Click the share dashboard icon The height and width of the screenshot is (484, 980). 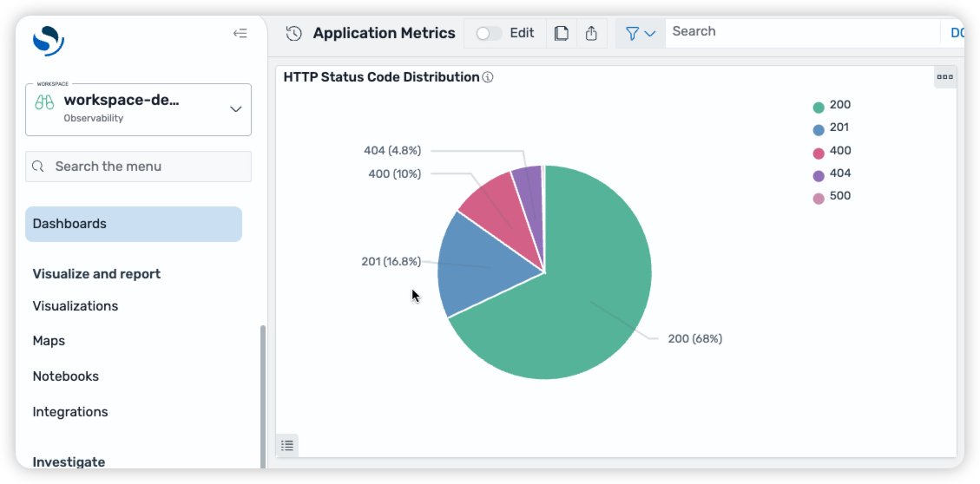point(591,34)
